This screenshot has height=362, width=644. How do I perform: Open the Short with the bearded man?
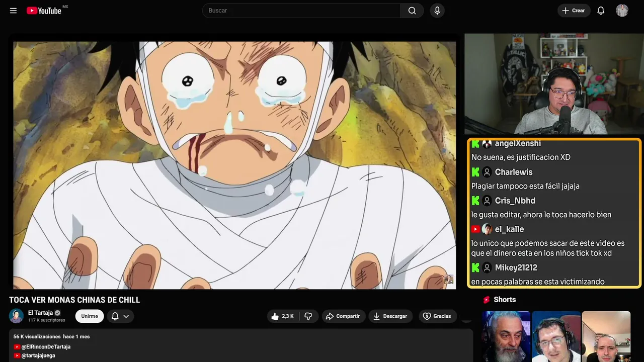tap(506, 336)
